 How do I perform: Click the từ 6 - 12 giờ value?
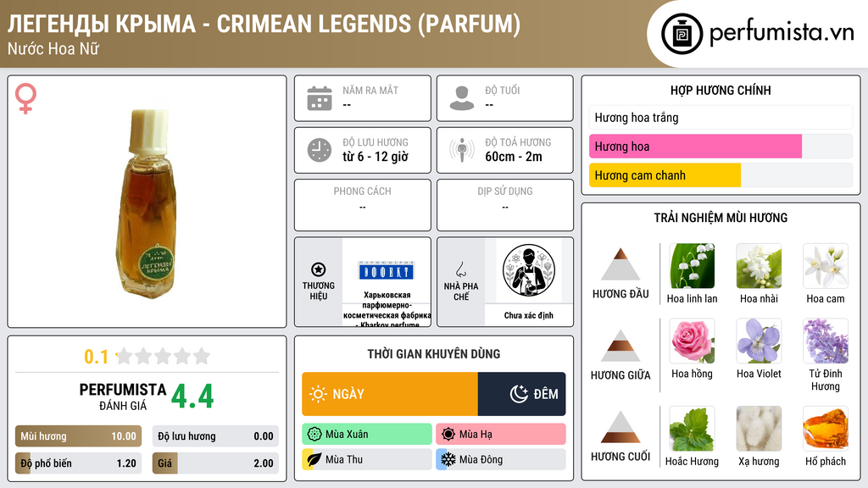(376, 157)
